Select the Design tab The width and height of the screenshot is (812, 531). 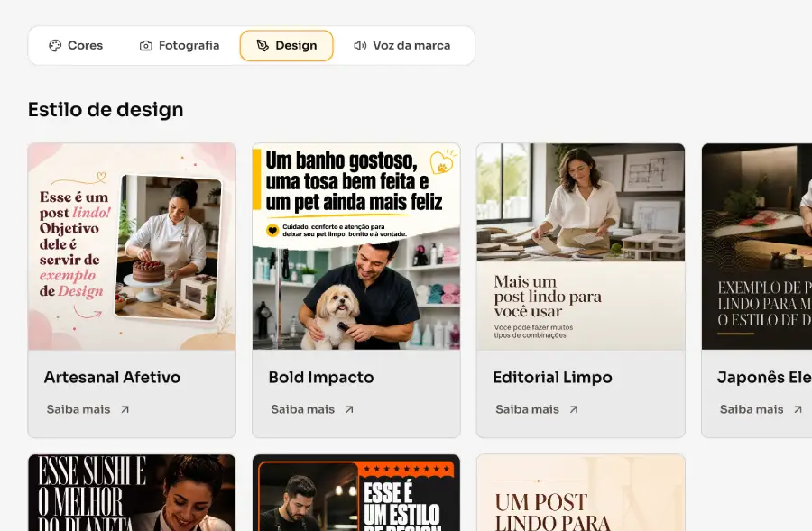pyautogui.click(x=286, y=46)
